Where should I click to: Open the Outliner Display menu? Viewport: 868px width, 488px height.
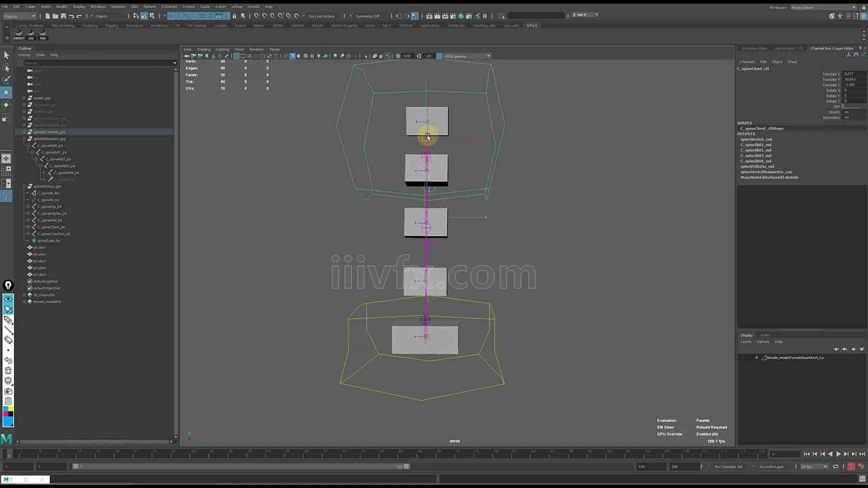[24, 55]
